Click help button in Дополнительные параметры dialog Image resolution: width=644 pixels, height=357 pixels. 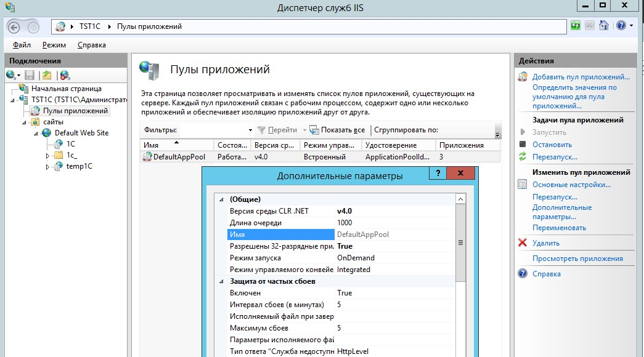tap(438, 175)
